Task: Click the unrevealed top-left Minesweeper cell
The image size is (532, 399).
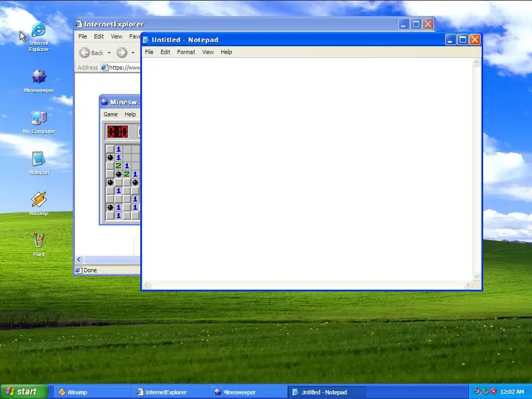Action: point(110,149)
